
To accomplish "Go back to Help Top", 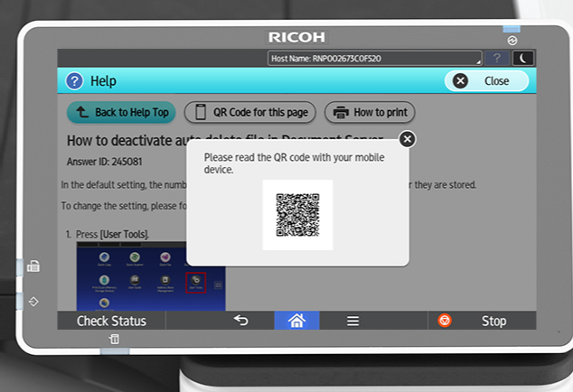I will (x=121, y=112).
